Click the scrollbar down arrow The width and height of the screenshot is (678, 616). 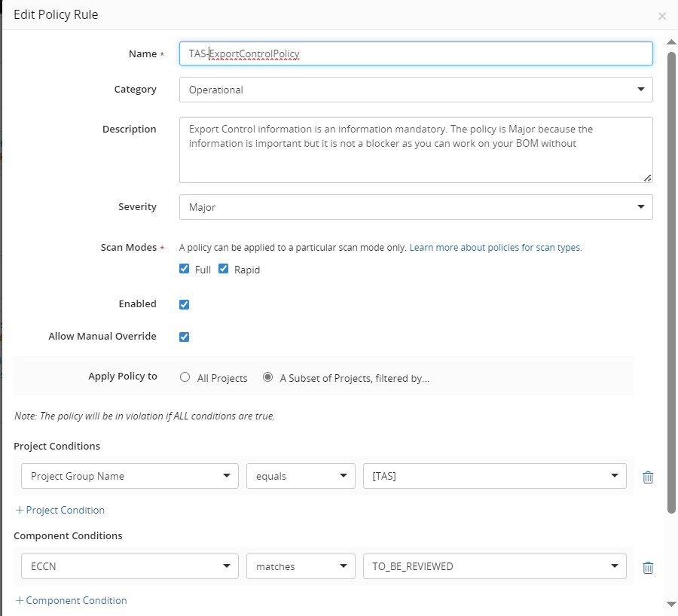671,604
